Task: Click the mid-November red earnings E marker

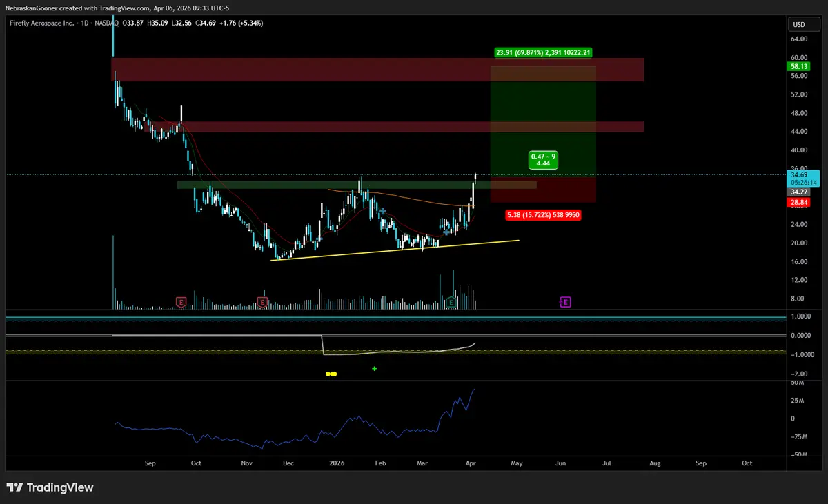Action: 262,302
